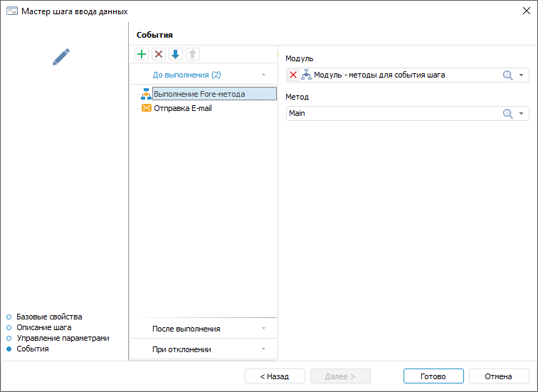Select 'Выполнение Fore-метода' event item
Image resolution: width=538 pixels, height=392 pixels.
pos(199,94)
